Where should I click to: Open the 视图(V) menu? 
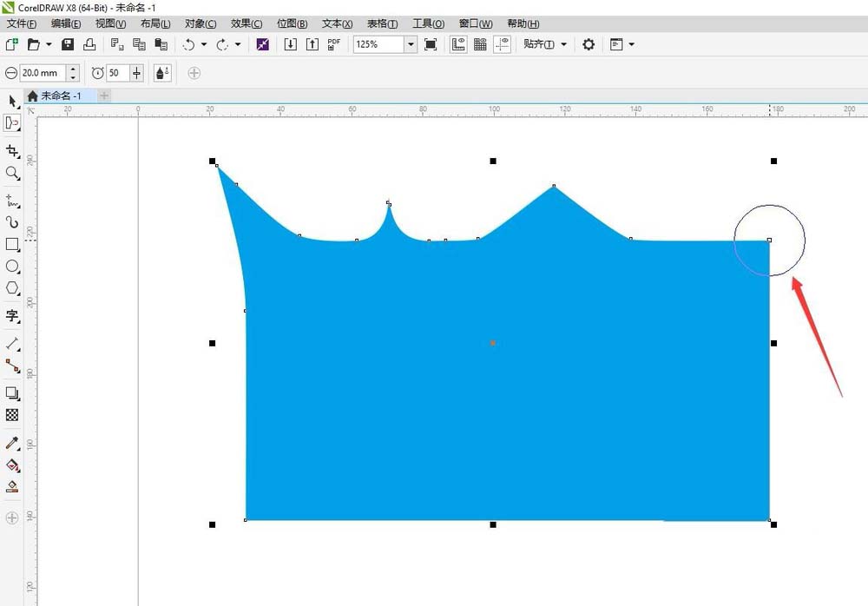click(111, 23)
